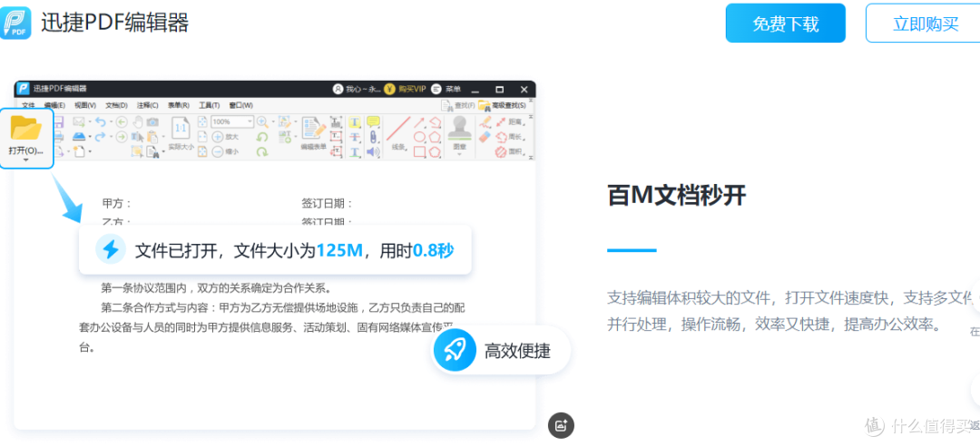
Task: Click the new document star icon
Action: tap(79, 151)
